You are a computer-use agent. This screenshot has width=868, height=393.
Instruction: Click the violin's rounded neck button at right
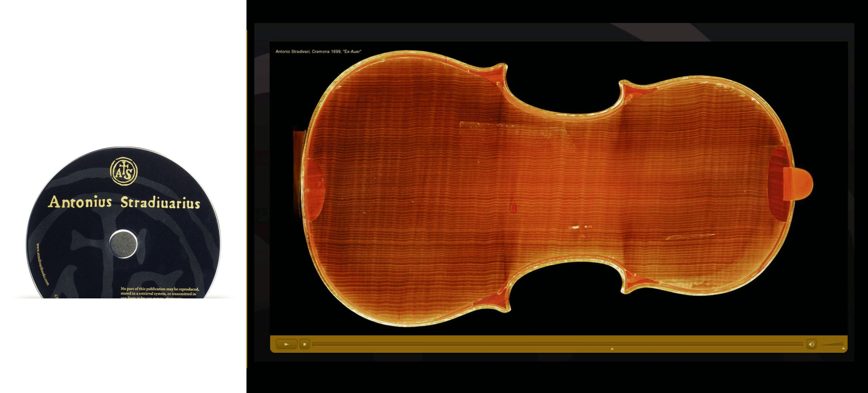801,184
